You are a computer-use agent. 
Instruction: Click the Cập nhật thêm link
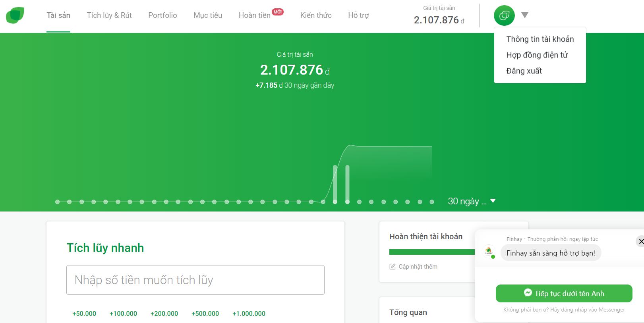pos(418,267)
